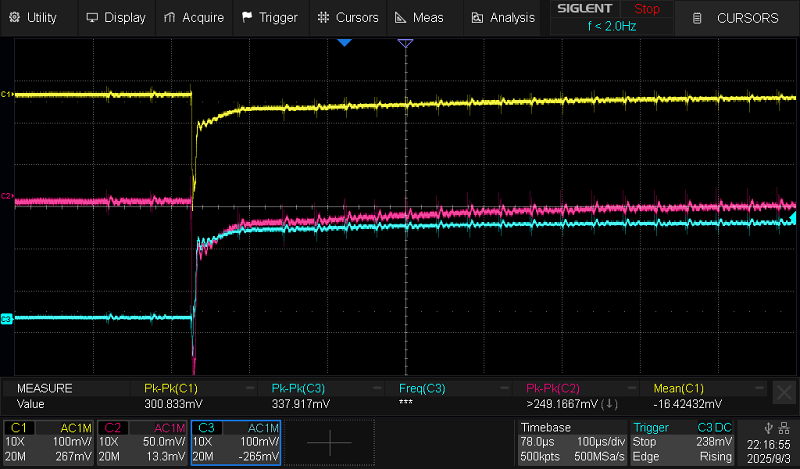Click the Meas ruler icon
Image resolution: width=800 pixels, height=469 pixels.
pos(400,17)
